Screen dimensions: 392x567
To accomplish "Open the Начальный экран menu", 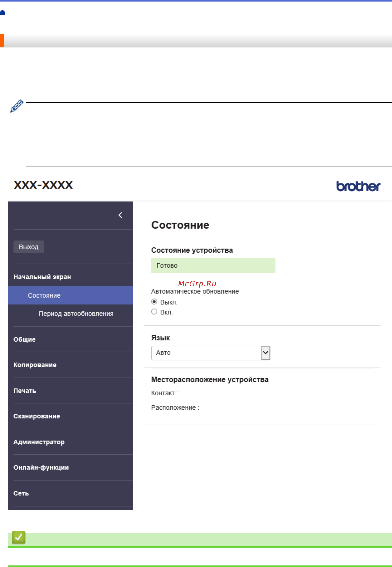I will 42,276.
